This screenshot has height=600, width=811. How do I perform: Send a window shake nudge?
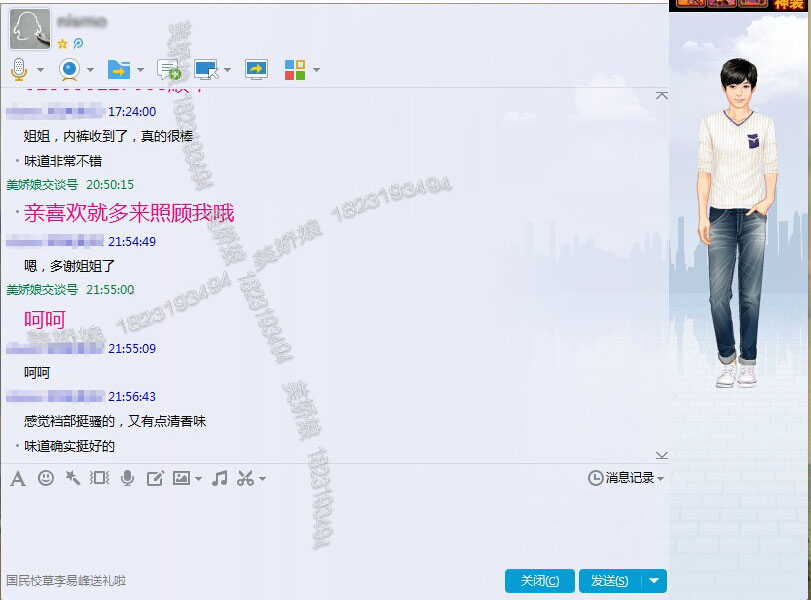[72, 479]
